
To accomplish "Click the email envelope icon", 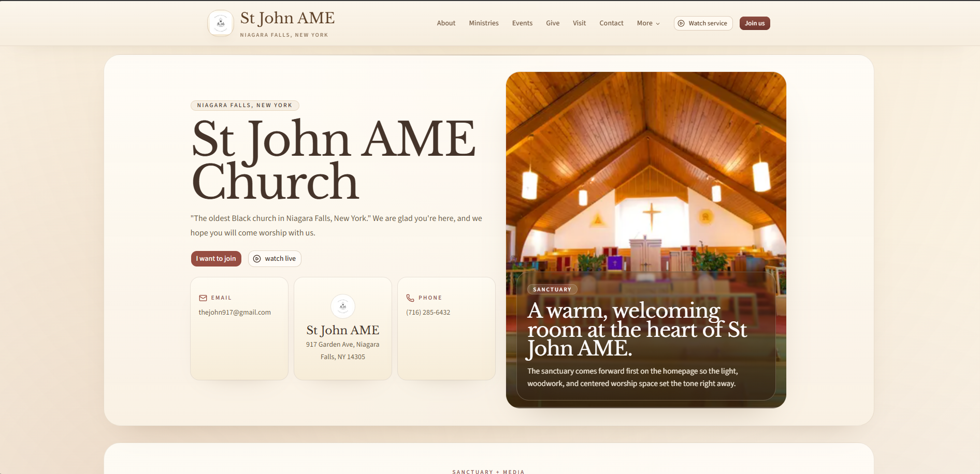I will (203, 298).
